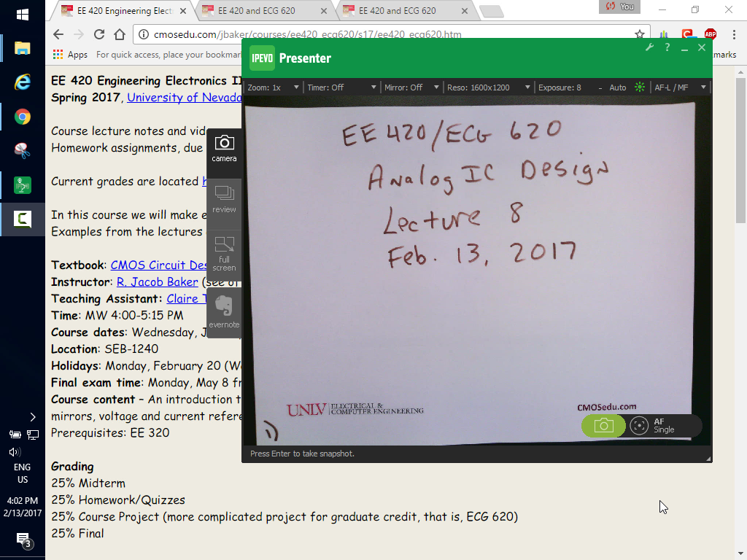Launch Internet Explorer from taskbar

(x=23, y=82)
